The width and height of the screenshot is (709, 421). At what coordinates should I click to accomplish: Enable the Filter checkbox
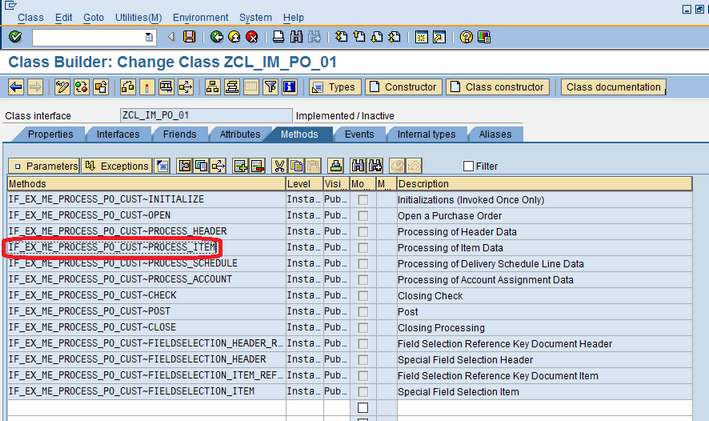tap(469, 166)
